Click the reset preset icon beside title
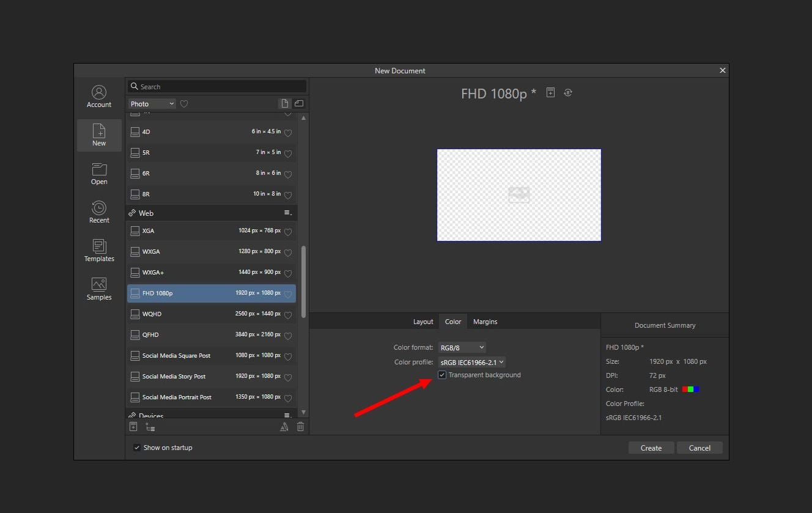This screenshot has width=812, height=513. 568,93
